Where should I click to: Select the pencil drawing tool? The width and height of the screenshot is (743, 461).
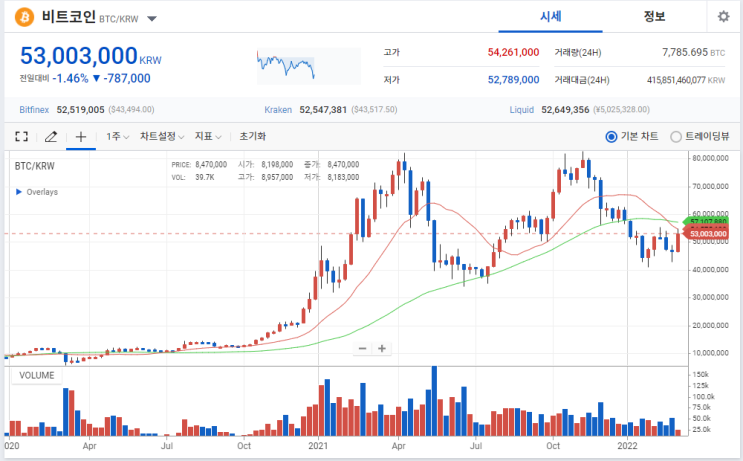pos(51,136)
